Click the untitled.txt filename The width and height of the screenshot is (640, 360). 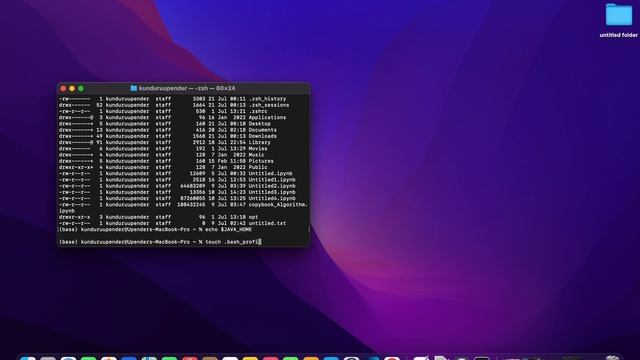click(267, 223)
